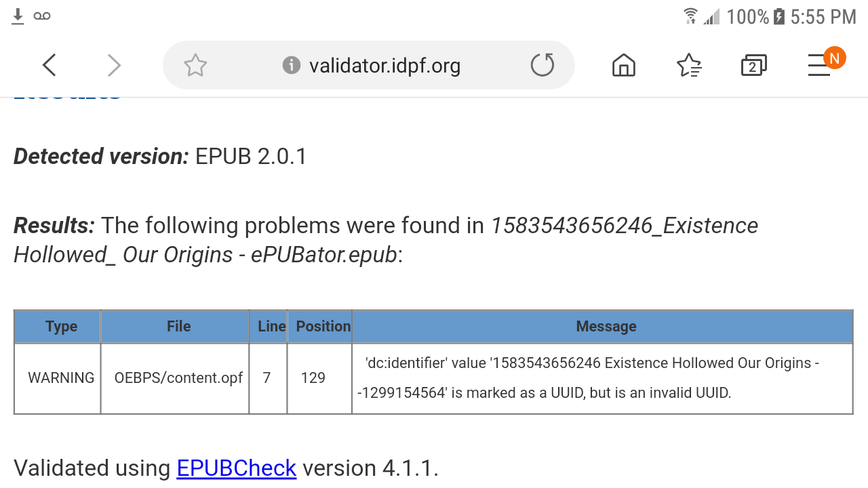Tap the battery indicator in status bar
The image size is (868, 488).
point(778,16)
